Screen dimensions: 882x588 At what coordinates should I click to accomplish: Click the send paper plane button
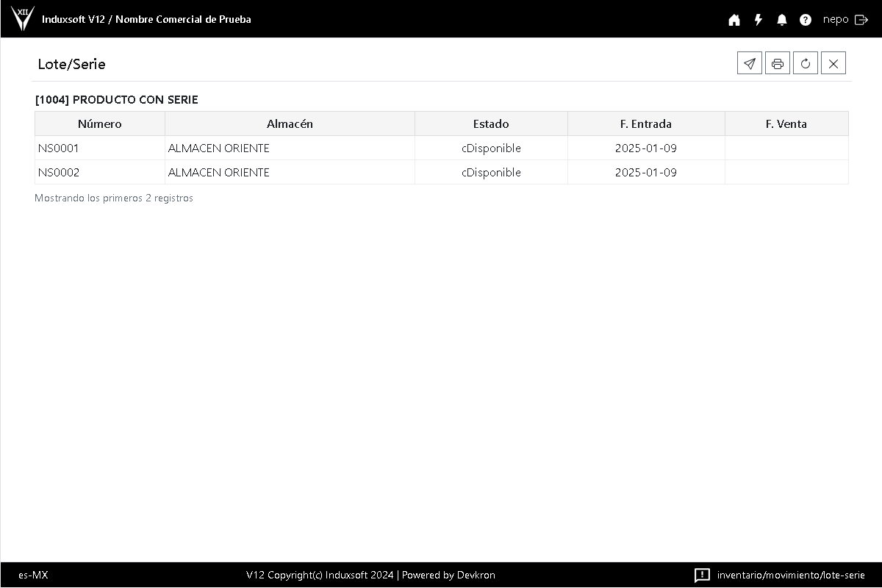tap(750, 64)
